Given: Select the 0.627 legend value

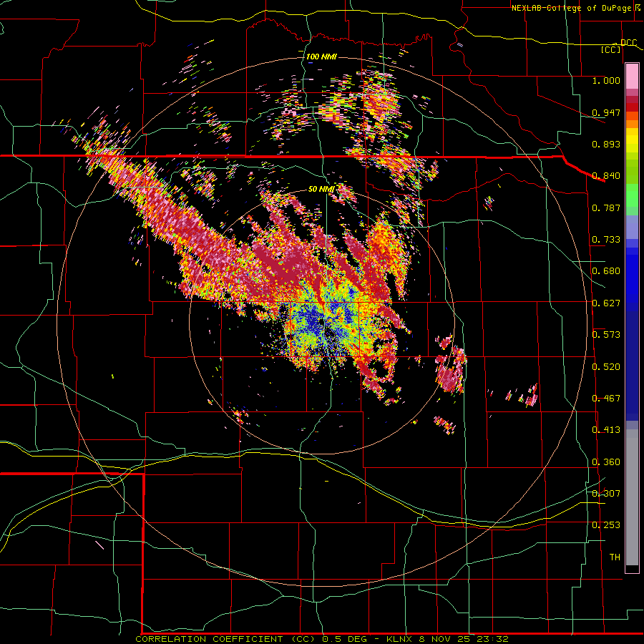Looking at the screenshot, I should point(606,303).
